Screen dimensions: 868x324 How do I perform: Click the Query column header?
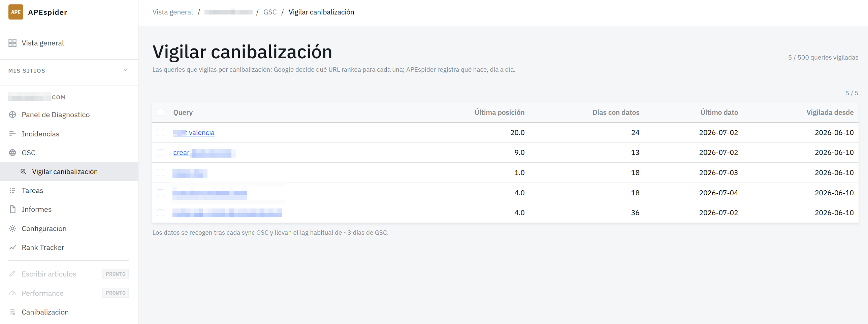coord(183,112)
